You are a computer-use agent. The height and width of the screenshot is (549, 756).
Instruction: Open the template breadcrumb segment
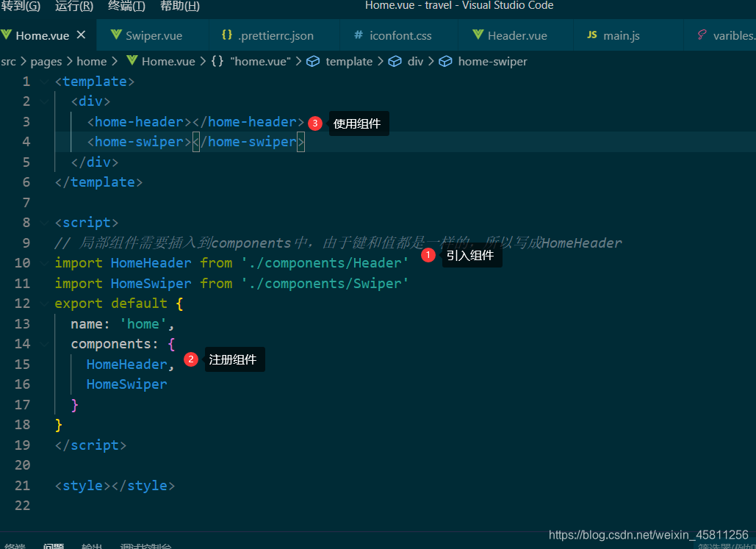(349, 62)
